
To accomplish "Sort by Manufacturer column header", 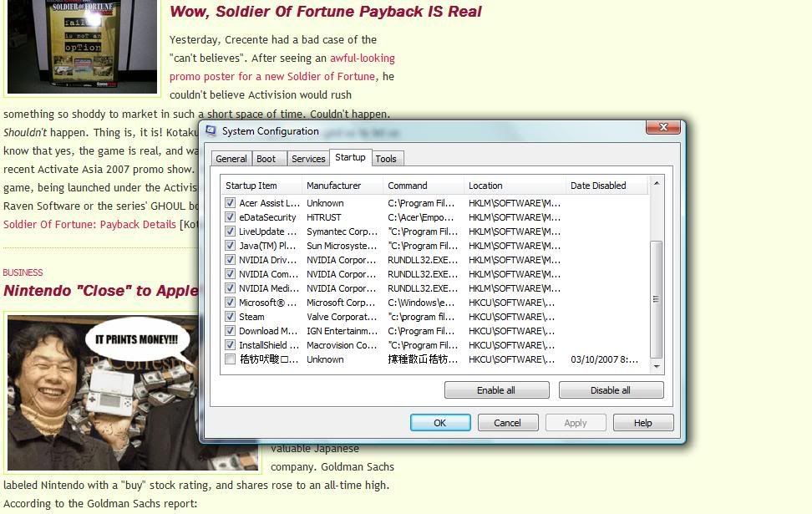I will pos(343,186).
